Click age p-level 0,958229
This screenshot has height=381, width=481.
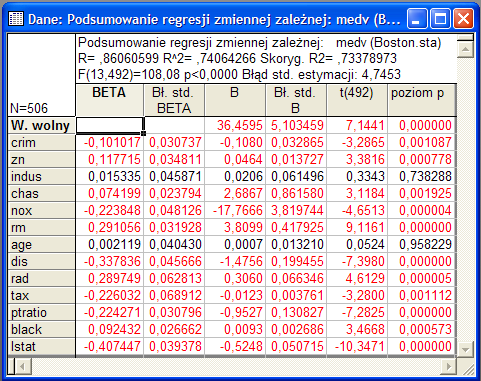pos(422,245)
